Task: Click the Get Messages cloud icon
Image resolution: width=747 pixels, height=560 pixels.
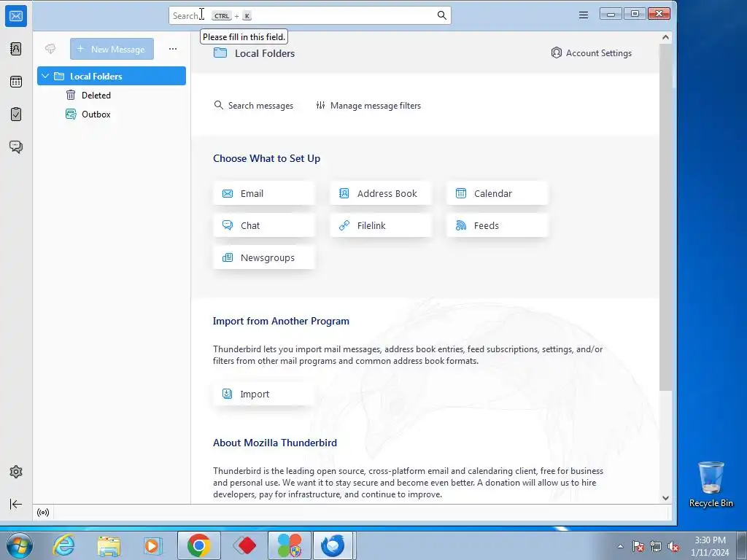Action: pyautogui.click(x=50, y=49)
